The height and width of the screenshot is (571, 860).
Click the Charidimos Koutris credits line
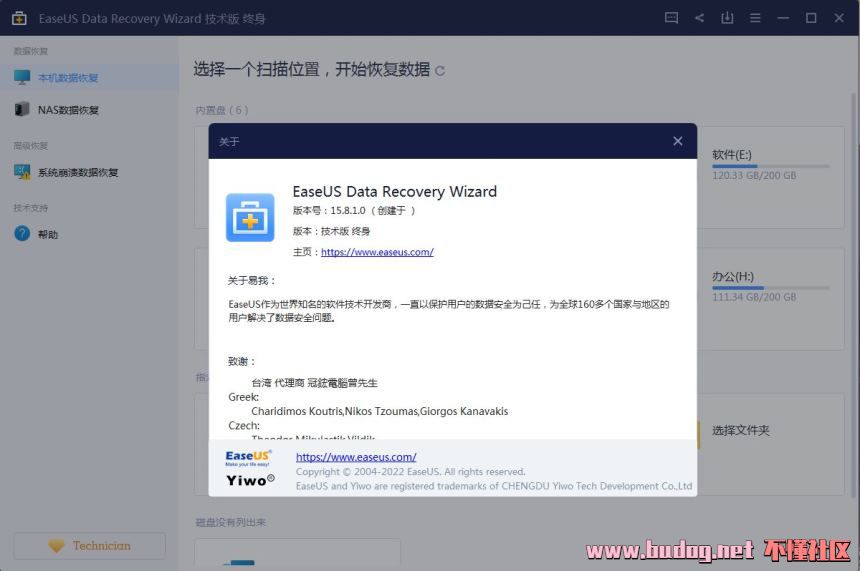pos(380,411)
